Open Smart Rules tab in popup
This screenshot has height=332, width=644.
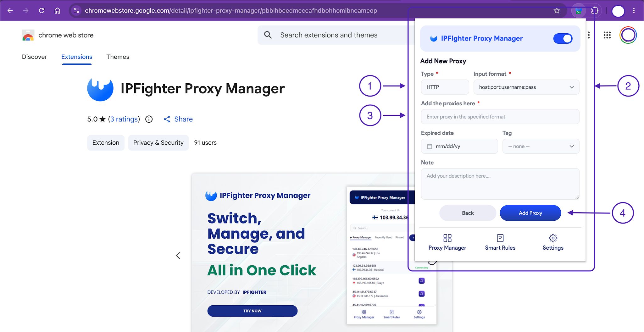tap(500, 242)
